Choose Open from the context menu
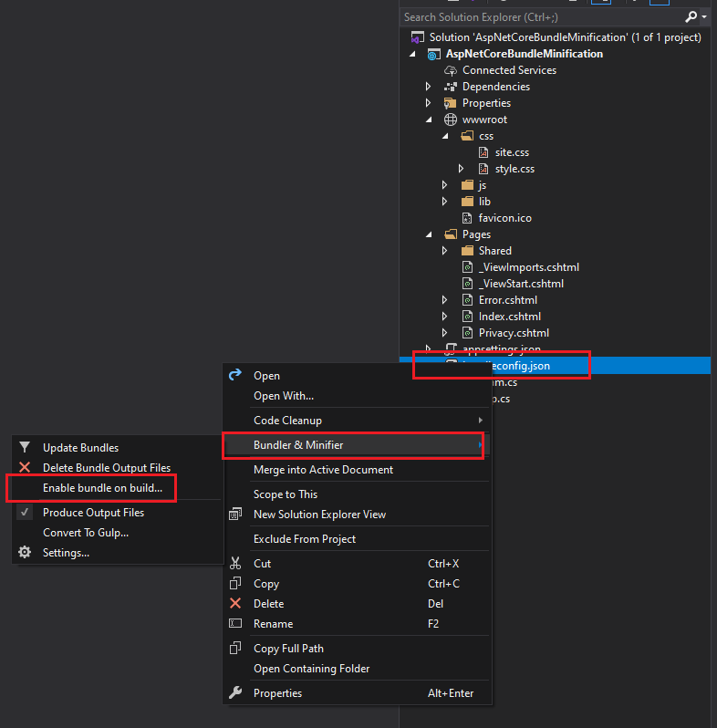Screen dimensions: 717x728 coord(357,376)
